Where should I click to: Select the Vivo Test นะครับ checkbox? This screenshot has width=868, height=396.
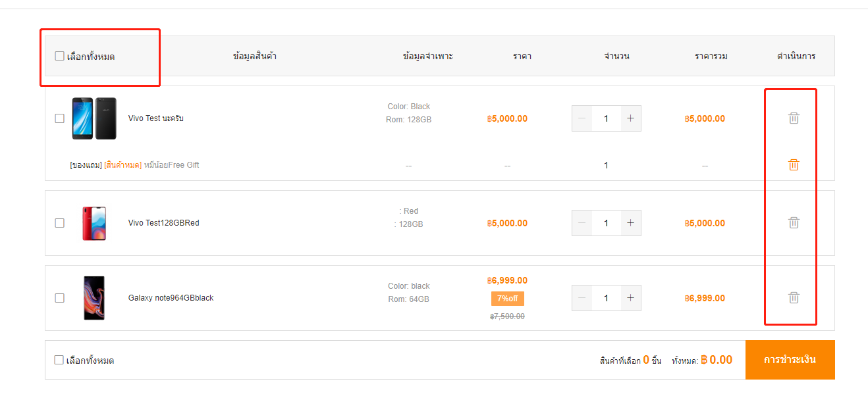(59, 118)
